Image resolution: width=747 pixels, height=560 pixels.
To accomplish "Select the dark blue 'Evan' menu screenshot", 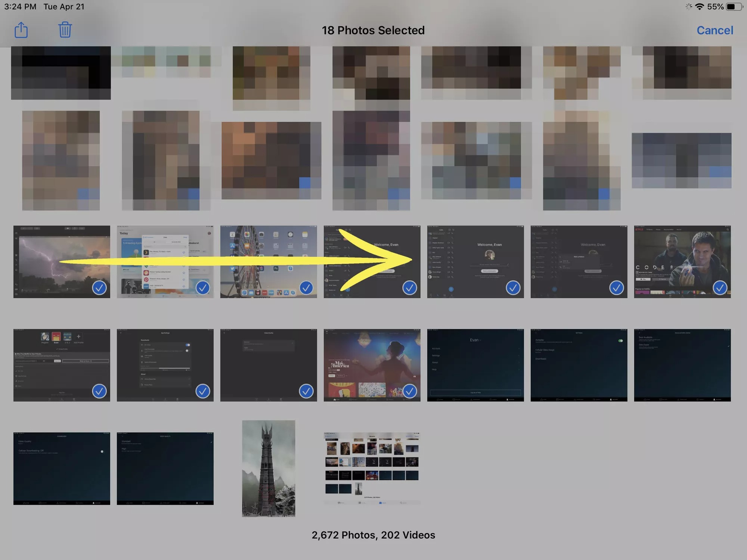I will [x=475, y=365].
